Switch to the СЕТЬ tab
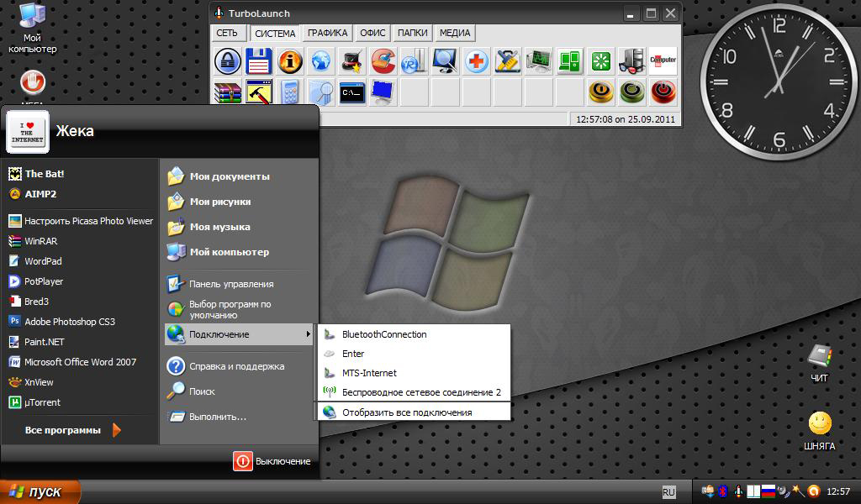861x504 pixels. 227,33
